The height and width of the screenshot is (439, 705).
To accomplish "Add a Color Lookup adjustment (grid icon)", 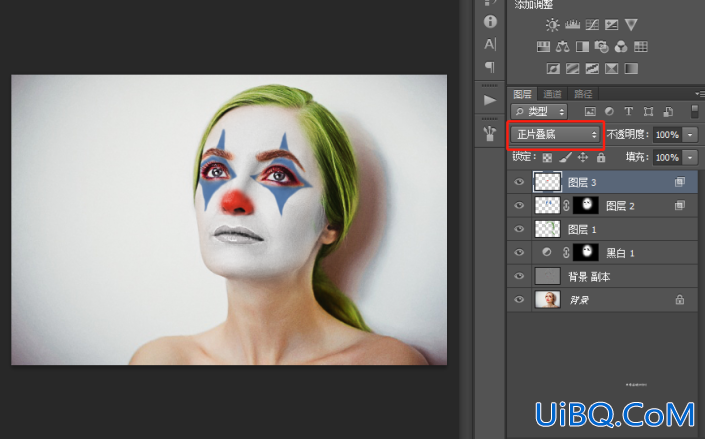I will point(641,47).
